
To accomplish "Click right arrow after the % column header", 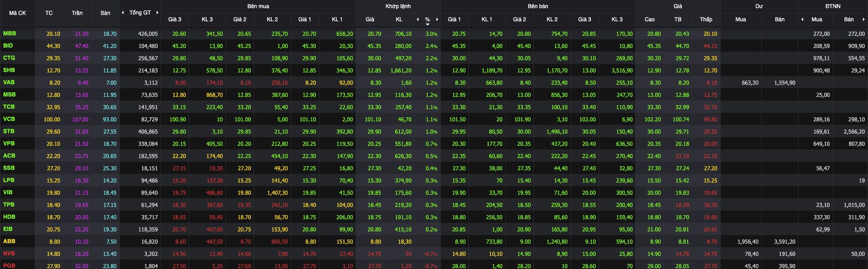I will point(437,19).
